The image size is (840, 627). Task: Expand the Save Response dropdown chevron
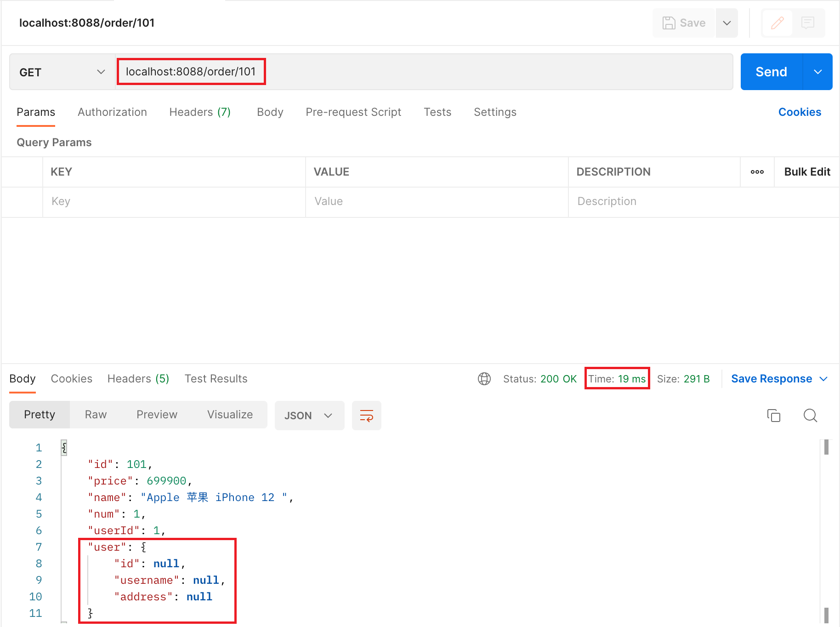pos(823,379)
